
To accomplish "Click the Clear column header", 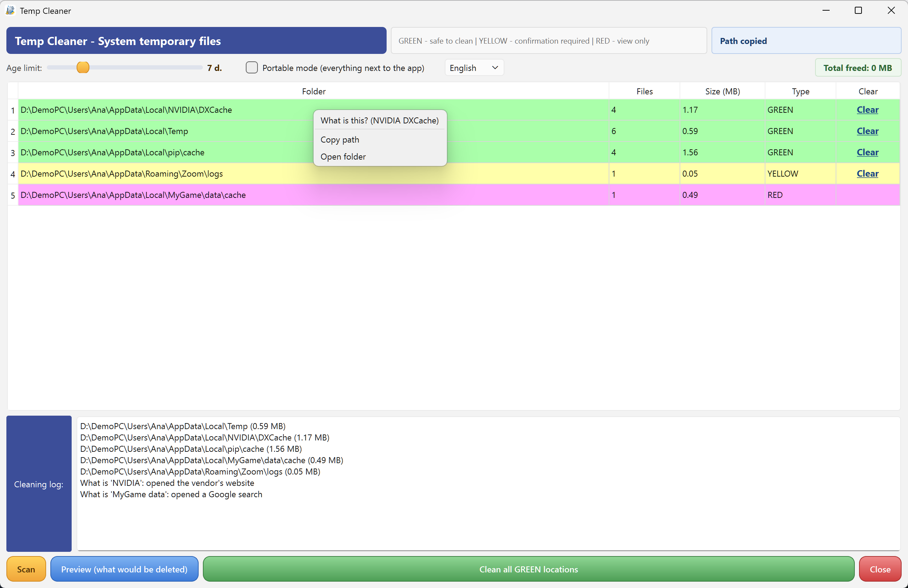I will pyautogui.click(x=868, y=91).
